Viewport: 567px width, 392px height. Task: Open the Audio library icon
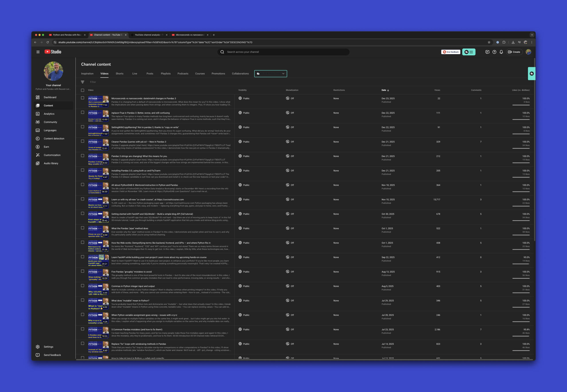pos(38,163)
